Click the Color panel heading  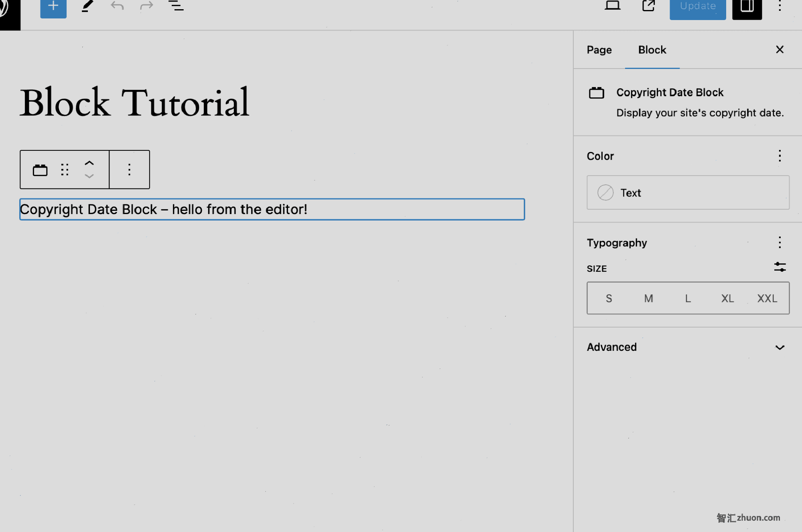point(600,156)
